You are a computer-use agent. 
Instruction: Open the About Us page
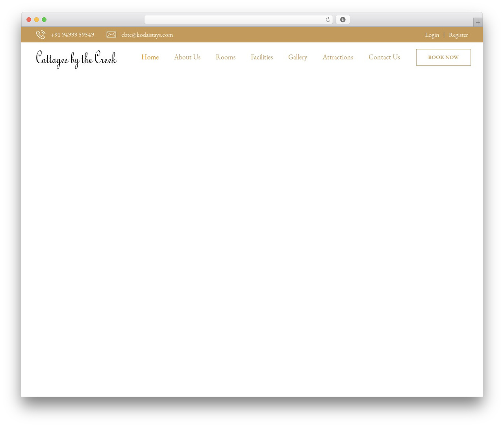click(187, 57)
